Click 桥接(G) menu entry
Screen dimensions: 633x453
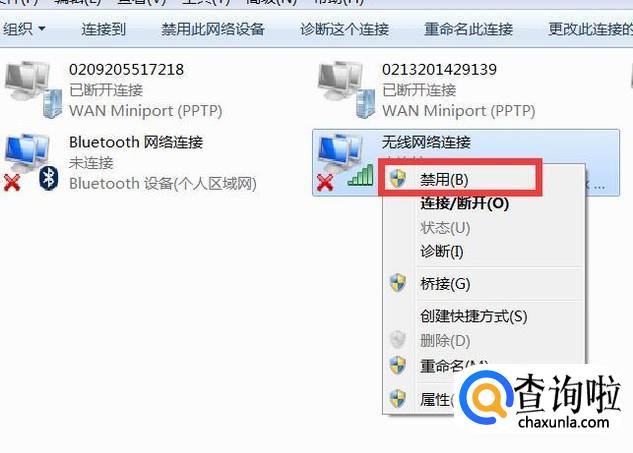click(x=445, y=284)
